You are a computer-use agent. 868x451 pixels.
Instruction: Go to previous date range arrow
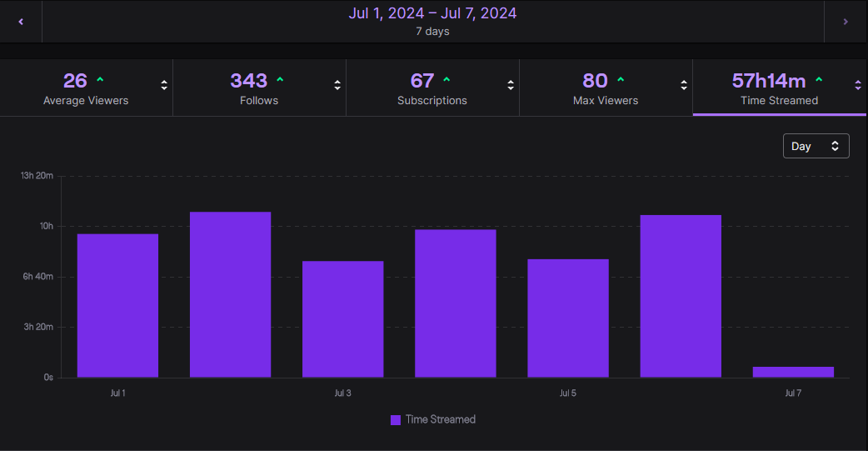[x=21, y=22]
